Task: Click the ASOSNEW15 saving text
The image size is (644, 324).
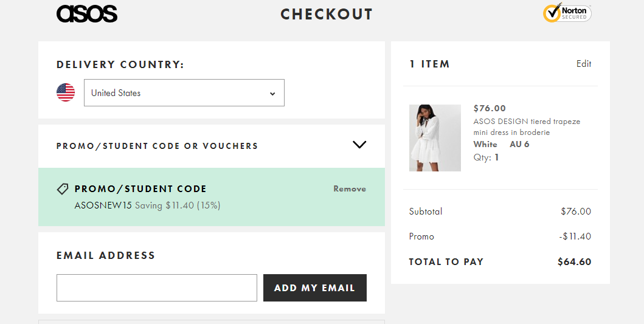Action: (147, 205)
